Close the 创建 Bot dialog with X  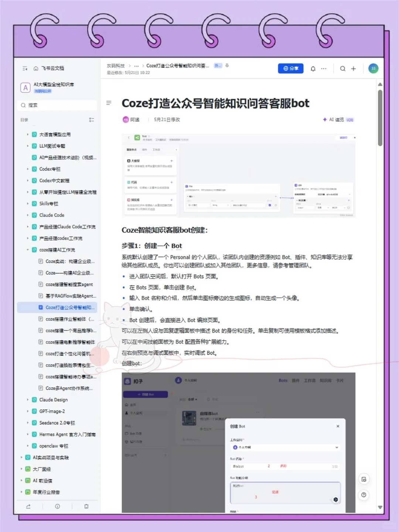[338, 426]
